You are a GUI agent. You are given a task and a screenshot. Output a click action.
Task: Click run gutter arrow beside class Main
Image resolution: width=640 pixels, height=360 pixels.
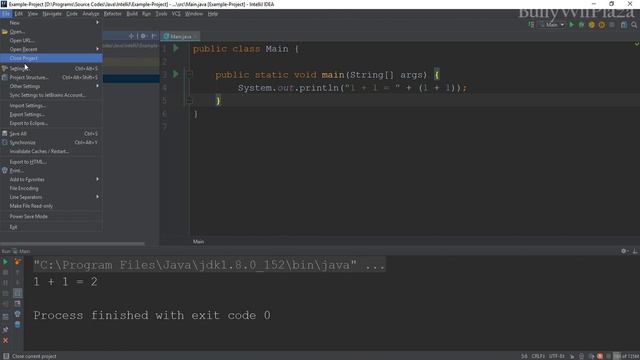coord(176,49)
